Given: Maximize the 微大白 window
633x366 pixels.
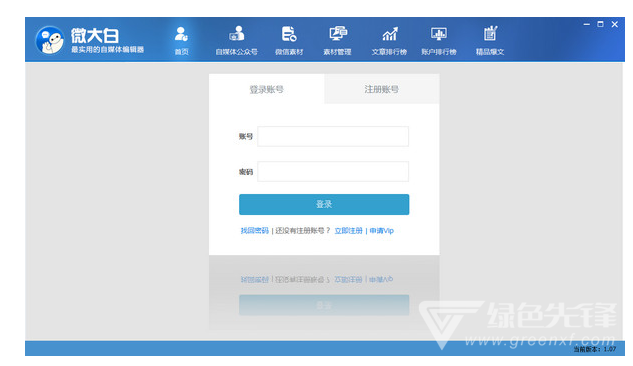Looking at the screenshot, I should click(x=600, y=24).
